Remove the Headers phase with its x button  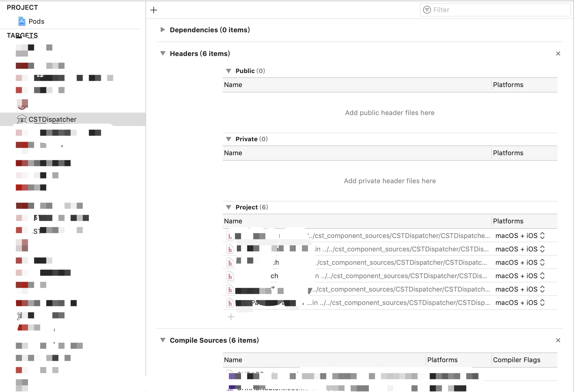558,54
